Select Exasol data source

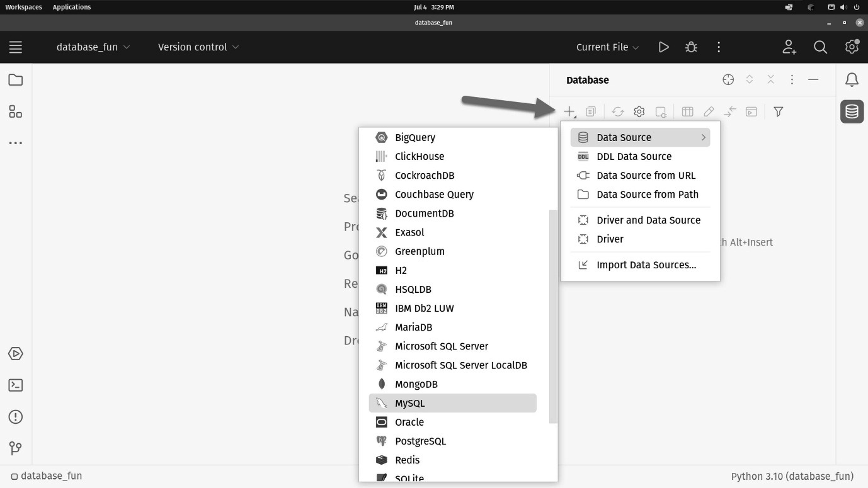coord(453,232)
